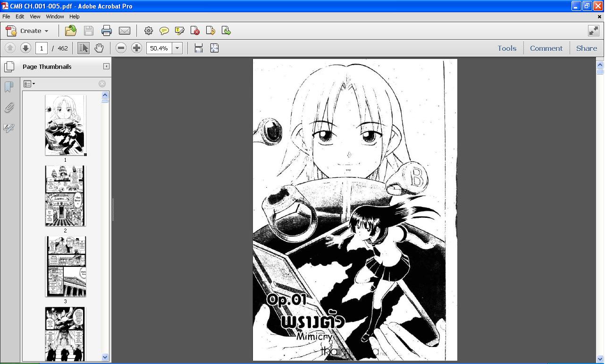Click thumbnails panel scroll down arrow

tap(105, 357)
